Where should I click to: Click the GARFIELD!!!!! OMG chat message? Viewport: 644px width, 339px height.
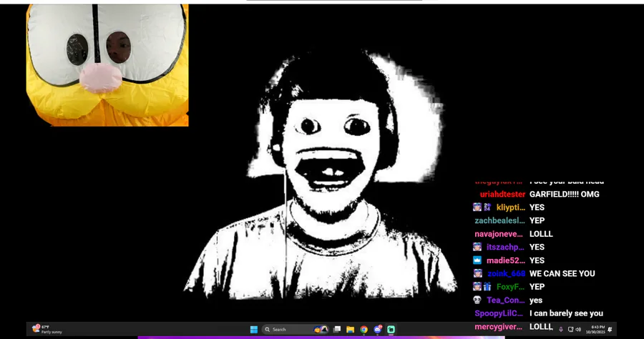point(565,194)
